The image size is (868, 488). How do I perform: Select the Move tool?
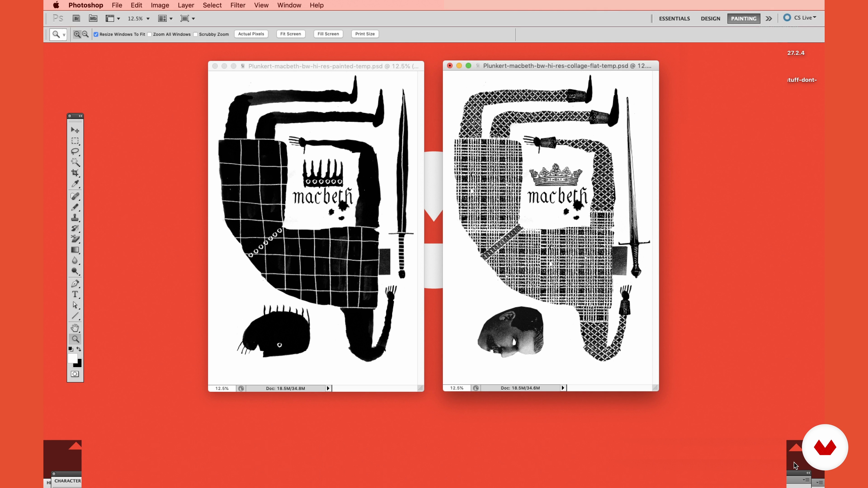75,130
